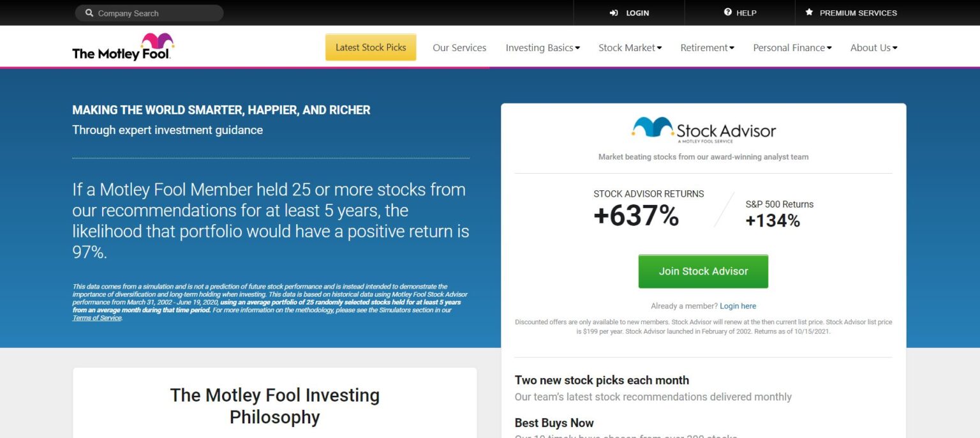Open the Terms of Service link
Image resolution: width=980 pixels, height=438 pixels.
97,318
